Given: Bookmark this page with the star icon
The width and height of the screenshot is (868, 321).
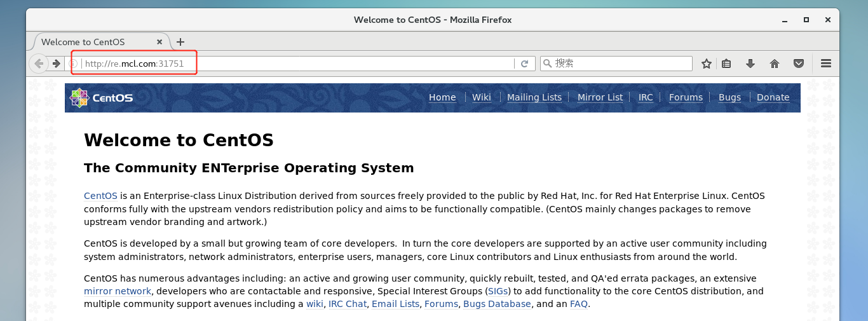Looking at the screenshot, I should pos(706,64).
